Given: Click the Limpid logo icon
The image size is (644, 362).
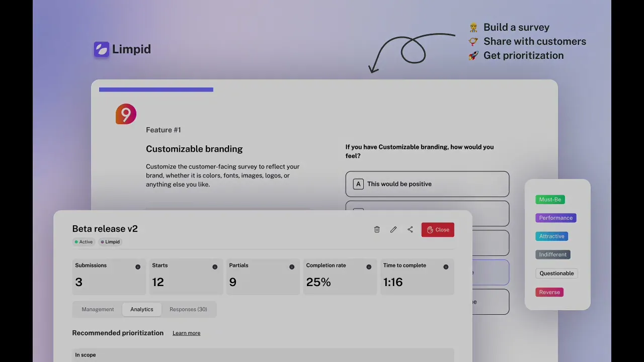Looking at the screenshot, I should (102, 49).
